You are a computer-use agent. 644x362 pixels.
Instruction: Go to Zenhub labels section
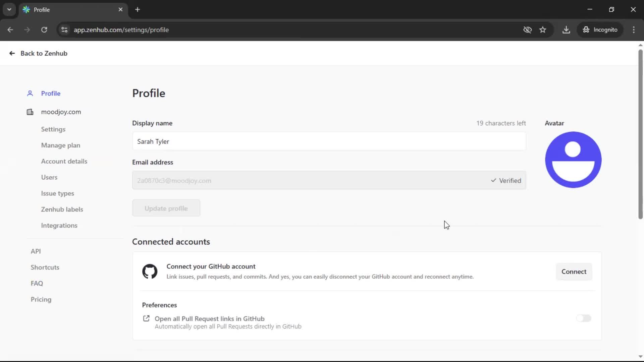pyautogui.click(x=62, y=209)
